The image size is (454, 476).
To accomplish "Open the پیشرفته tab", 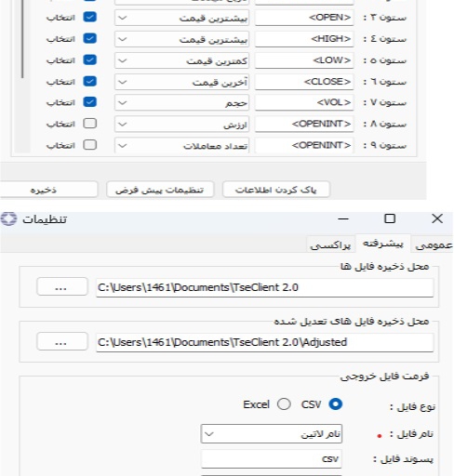I will coord(383,244).
